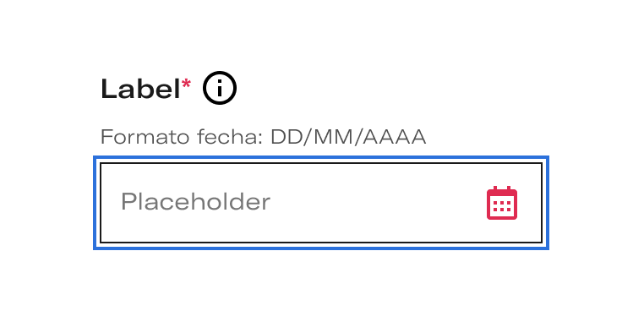Screen dimensions: 644x311
Task: Click the Placeholder text in the field
Action: coord(195,202)
